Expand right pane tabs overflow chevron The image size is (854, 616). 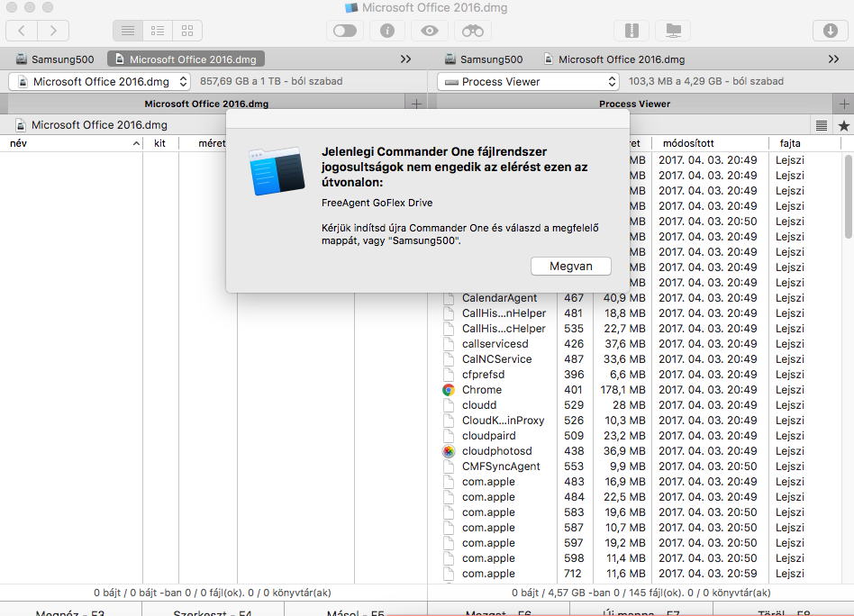point(834,59)
